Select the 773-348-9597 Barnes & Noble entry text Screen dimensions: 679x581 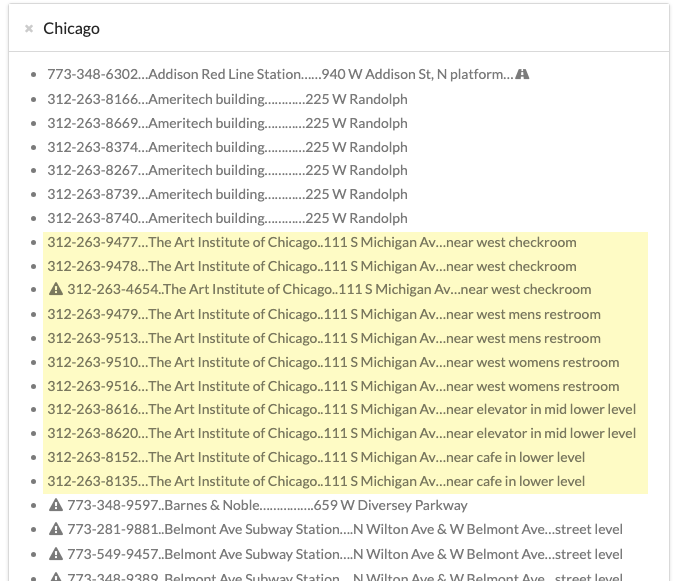[x=267, y=505]
